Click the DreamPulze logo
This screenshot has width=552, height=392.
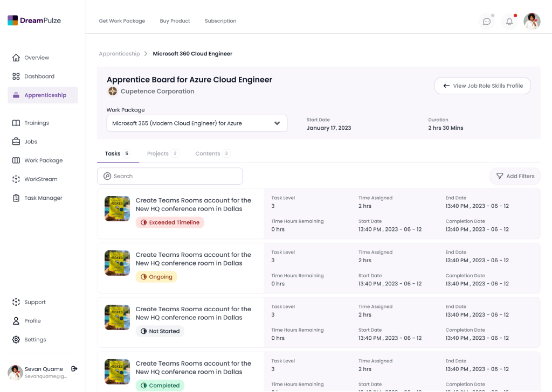(x=34, y=20)
